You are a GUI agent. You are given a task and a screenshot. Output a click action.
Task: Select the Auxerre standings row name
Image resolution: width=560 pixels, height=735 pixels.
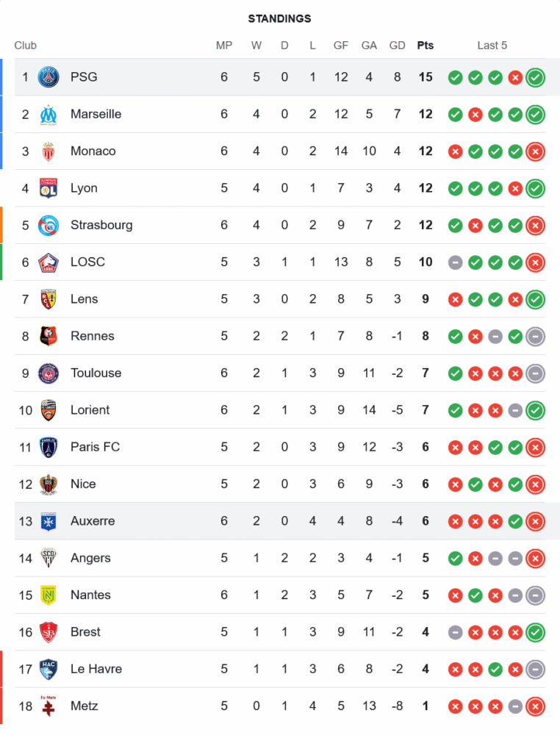point(93,521)
